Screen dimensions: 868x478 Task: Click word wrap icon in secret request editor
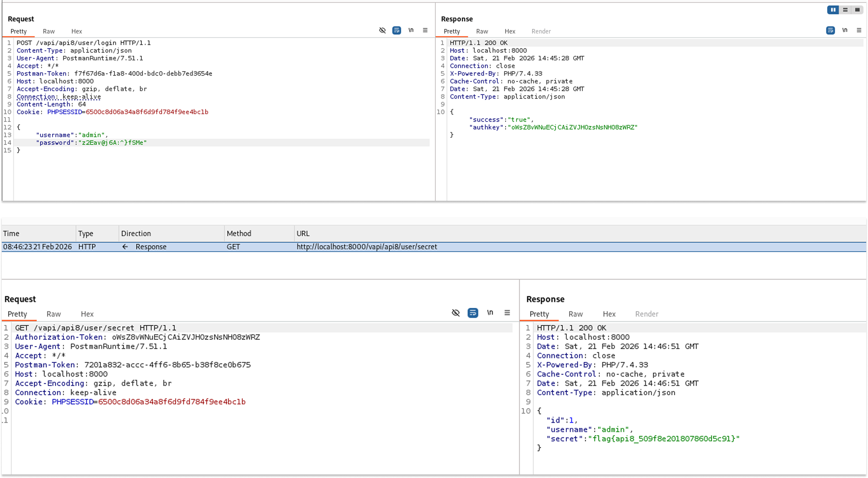click(473, 313)
